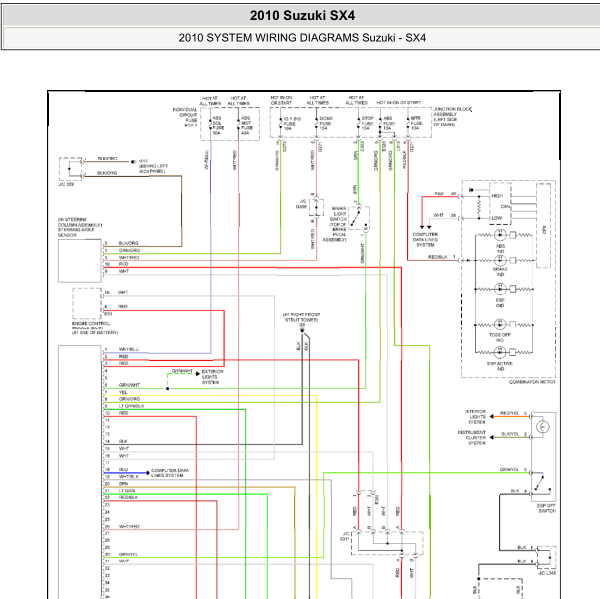The width and height of the screenshot is (600, 599).
Task: Click the AT RIGHT FRONT STRUT TOWER note
Action: pos(302,317)
